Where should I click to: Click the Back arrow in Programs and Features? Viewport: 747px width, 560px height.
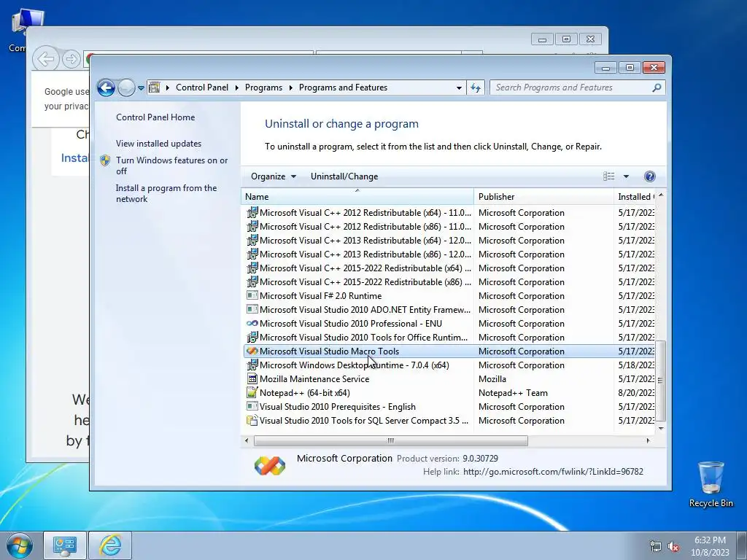pos(106,87)
